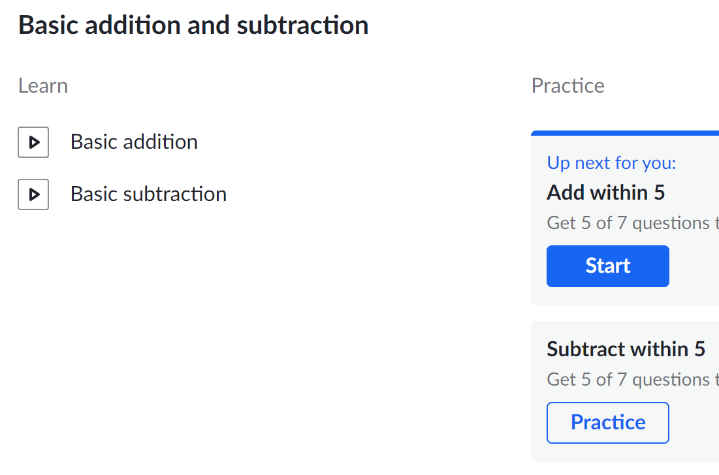The width and height of the screenshot is (719, 475).
Task: Click the empty space right of the outlined Practice button
Action: click(x=694, y=423)
